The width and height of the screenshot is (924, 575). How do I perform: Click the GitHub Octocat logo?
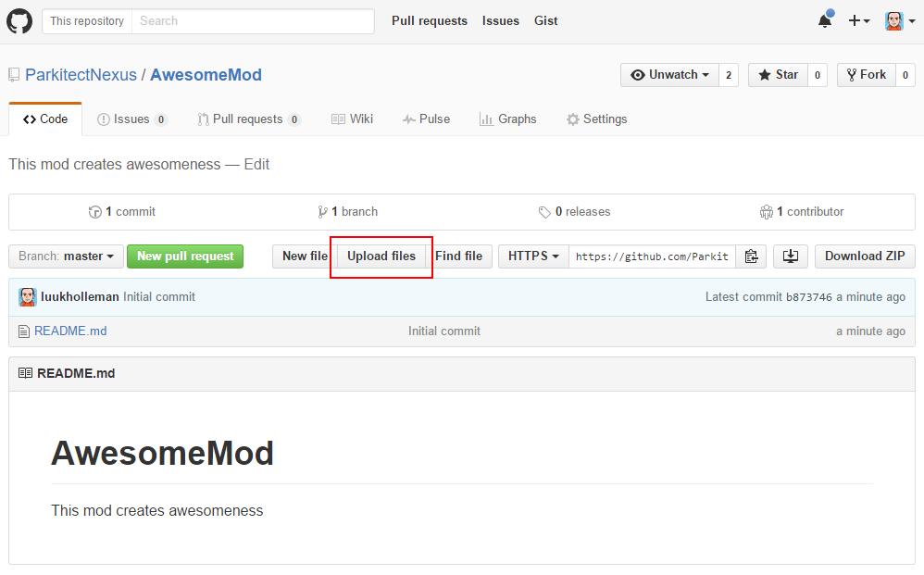tap(19, 21)
